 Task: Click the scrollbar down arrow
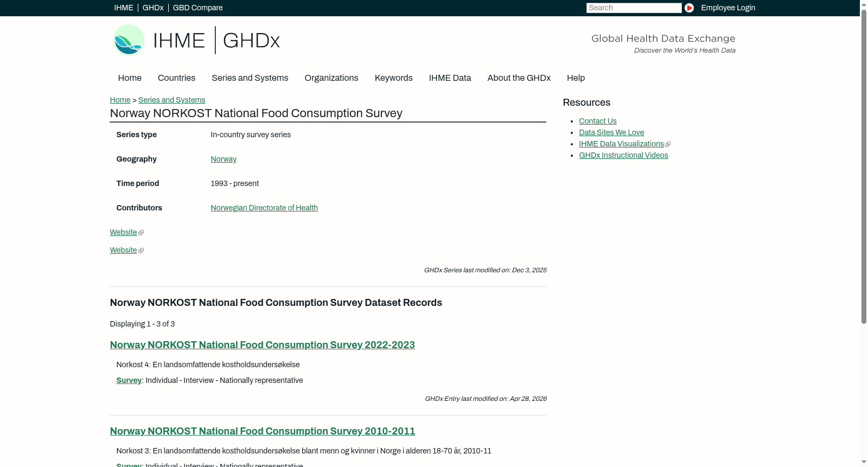click(x=864, y=463)
